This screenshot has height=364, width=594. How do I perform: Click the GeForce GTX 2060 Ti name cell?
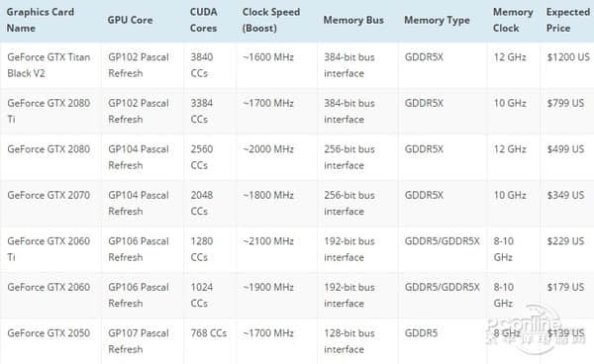(49, 249)
